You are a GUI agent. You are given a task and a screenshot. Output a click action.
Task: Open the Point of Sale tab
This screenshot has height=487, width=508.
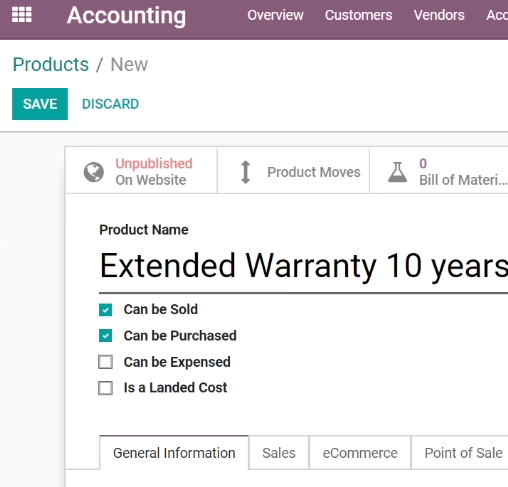coord(463,453)
